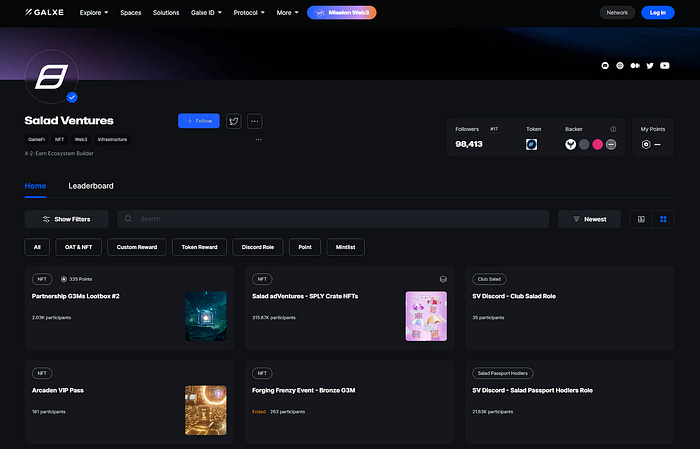Open the Medium social icon
Viewport: 700px width, 449px height.
pos(635,66)
